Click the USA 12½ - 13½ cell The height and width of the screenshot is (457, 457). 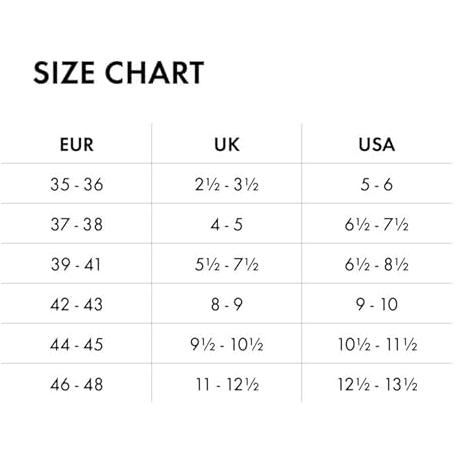[x=377, y=384]
